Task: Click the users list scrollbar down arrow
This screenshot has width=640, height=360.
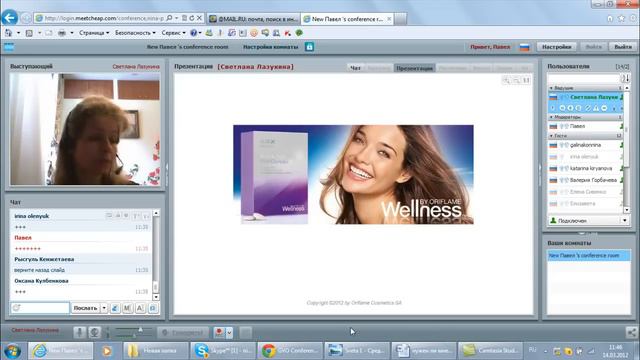Action: click(627, 210)
